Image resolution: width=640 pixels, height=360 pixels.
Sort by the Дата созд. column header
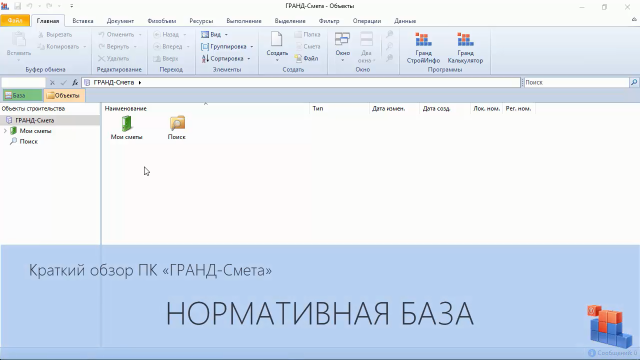pos(444,109)
